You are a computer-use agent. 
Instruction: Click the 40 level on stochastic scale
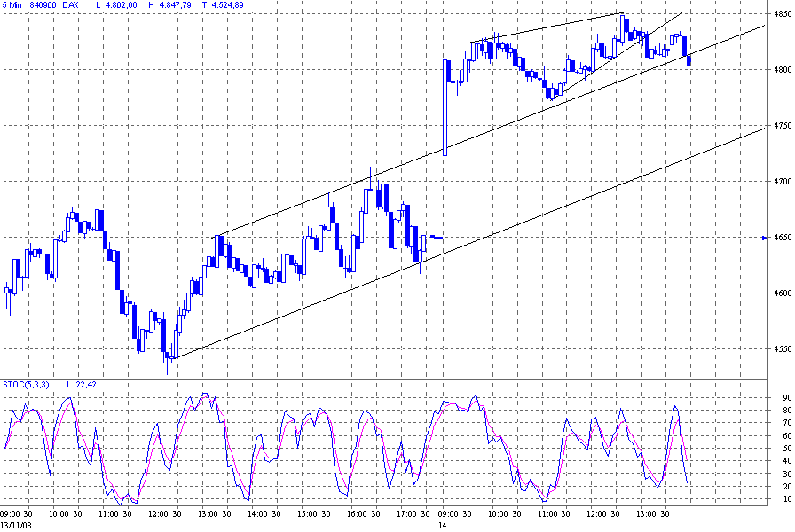pyautogui.click(x=787, y=460)
